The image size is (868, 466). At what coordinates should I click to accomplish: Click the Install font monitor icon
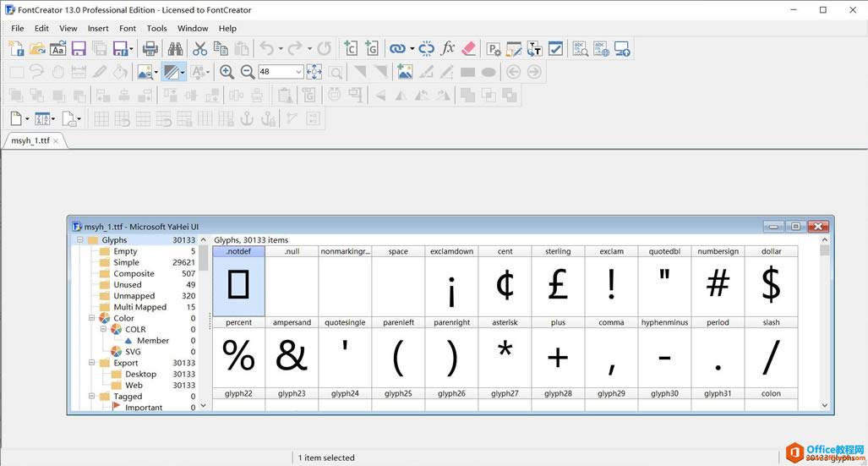(x=622, y=49)
